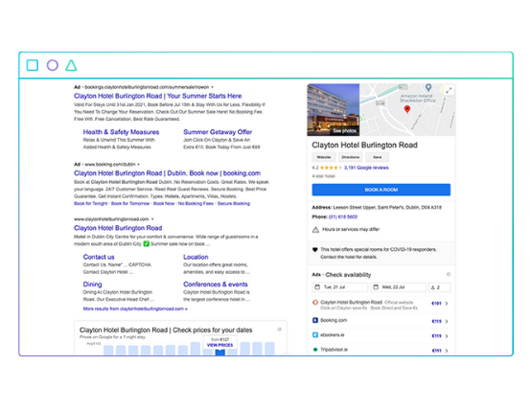Click the Booking.com logo icon

[315, 320]
